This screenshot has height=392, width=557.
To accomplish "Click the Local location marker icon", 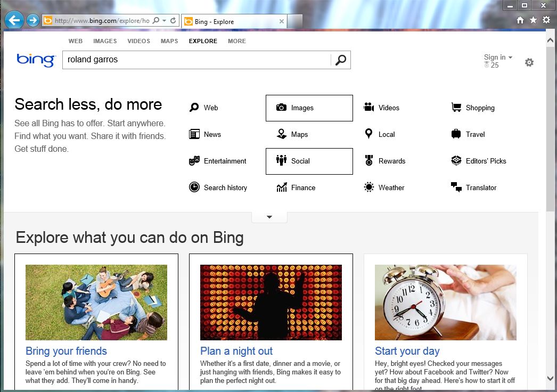I will coord(368,134).
